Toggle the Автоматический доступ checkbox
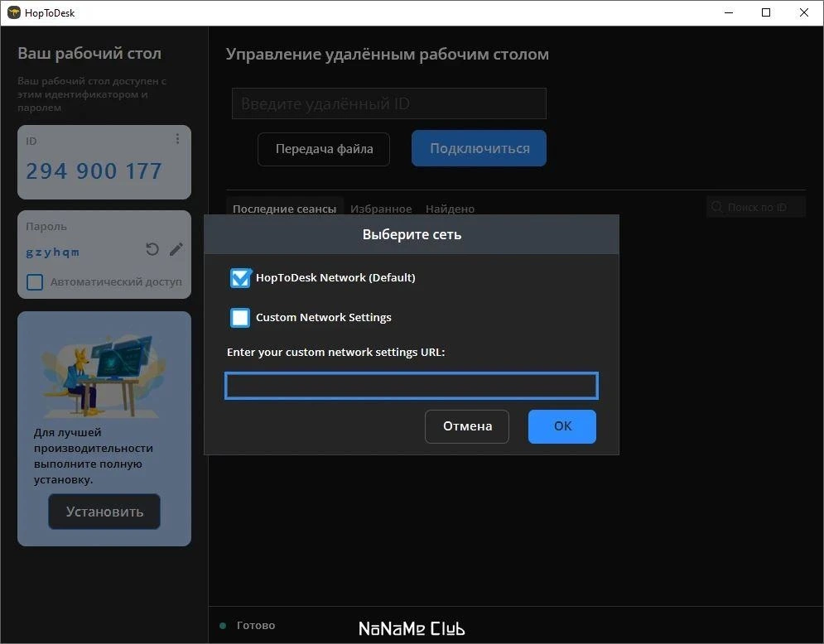Viewport: 824px width, 644px height. point(35,282)
